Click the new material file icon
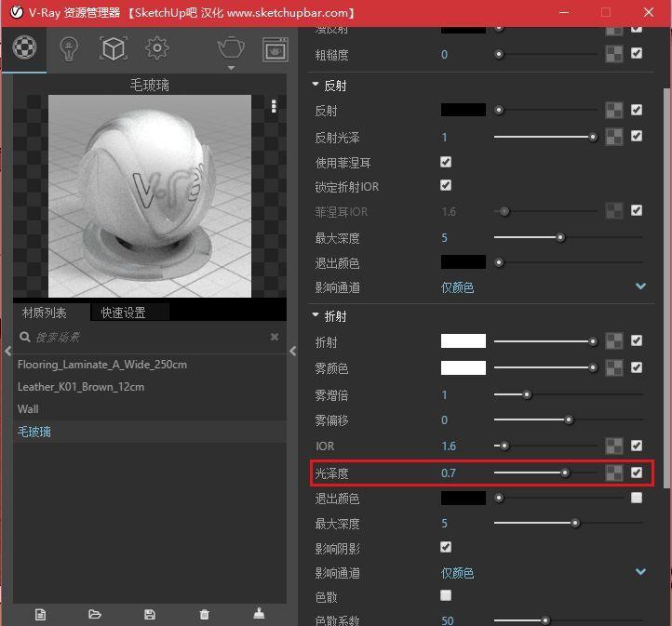672x626 pixels. [x=40, y=615]
